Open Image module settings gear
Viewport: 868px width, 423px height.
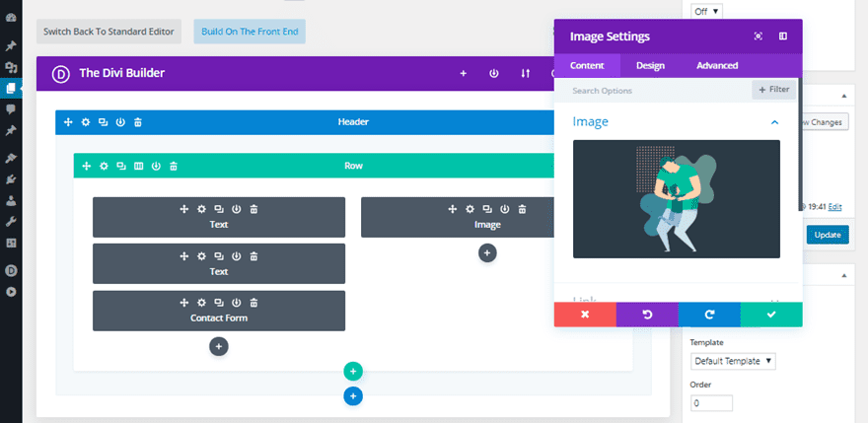pos(470,209)
